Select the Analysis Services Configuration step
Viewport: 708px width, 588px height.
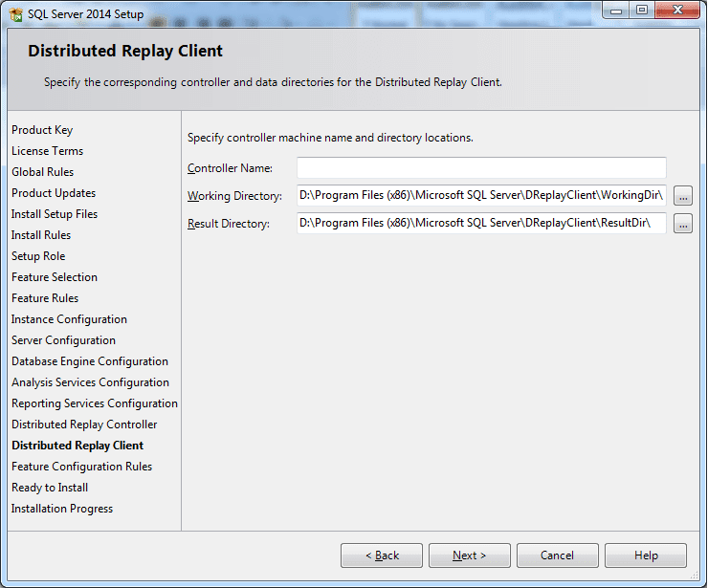coord(90,382)
